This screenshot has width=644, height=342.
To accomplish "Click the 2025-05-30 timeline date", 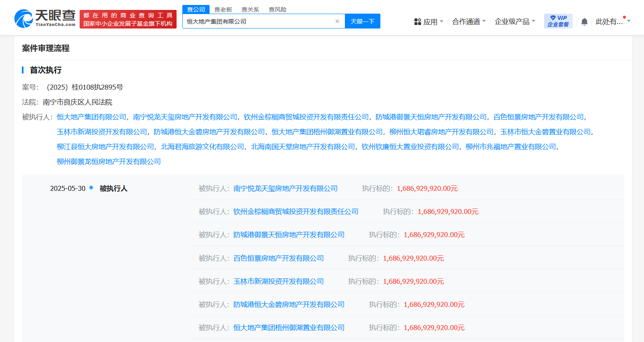I will coord(68,188).
